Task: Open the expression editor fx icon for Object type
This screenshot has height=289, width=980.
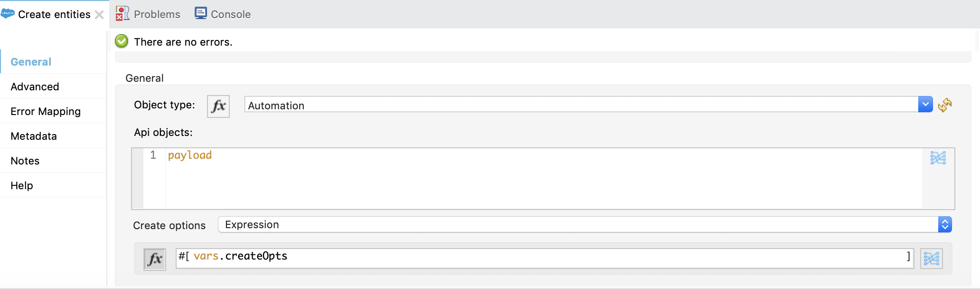Action: click(218, 106)
